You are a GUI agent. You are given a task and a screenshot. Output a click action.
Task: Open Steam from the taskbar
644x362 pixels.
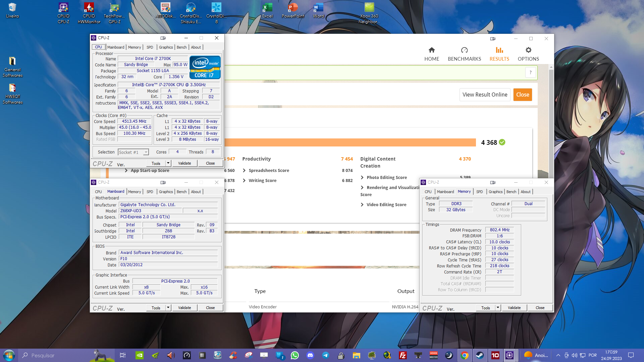click(480, 355)
